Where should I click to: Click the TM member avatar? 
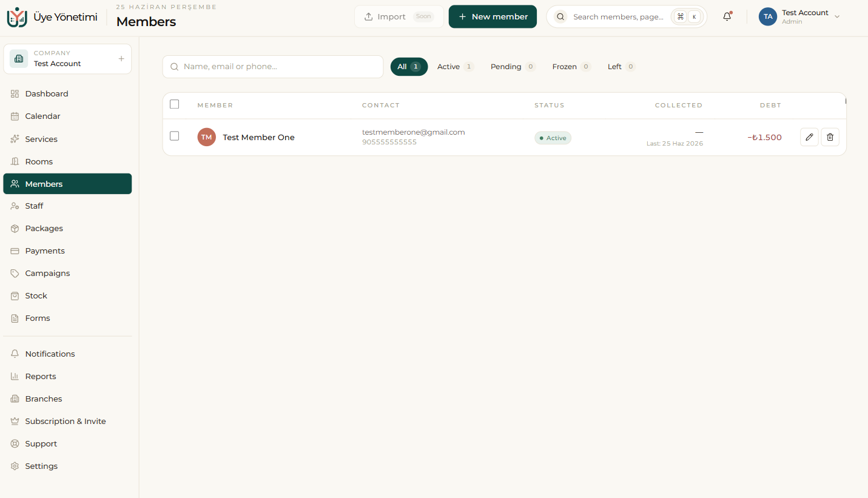pos(207,137)
